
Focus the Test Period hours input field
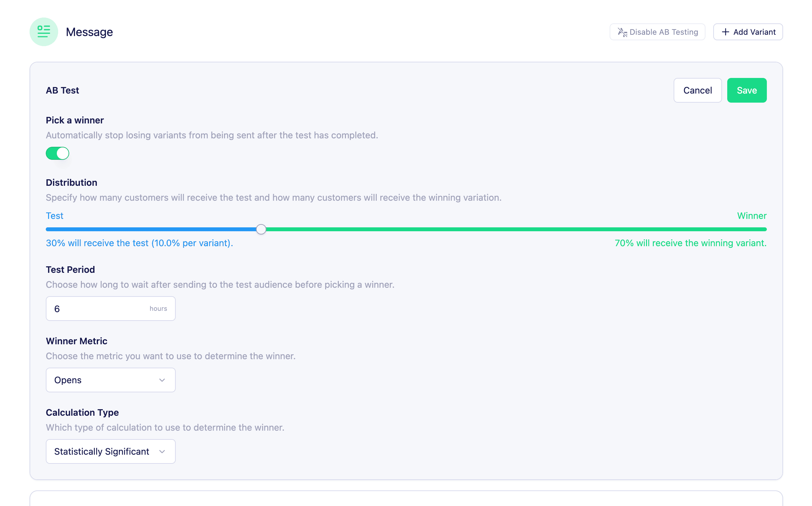pos(97,309)
